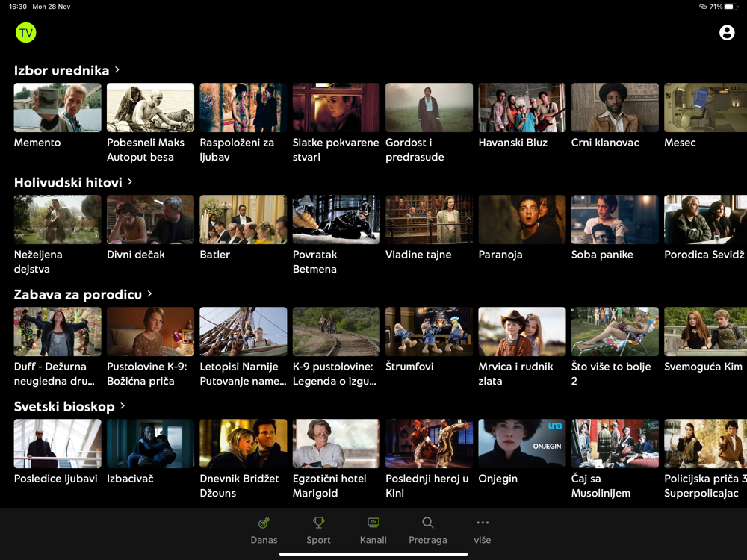747x560 pixels.
Task: Tap the green TV logo icon
Action: click(x=25, y=33)
